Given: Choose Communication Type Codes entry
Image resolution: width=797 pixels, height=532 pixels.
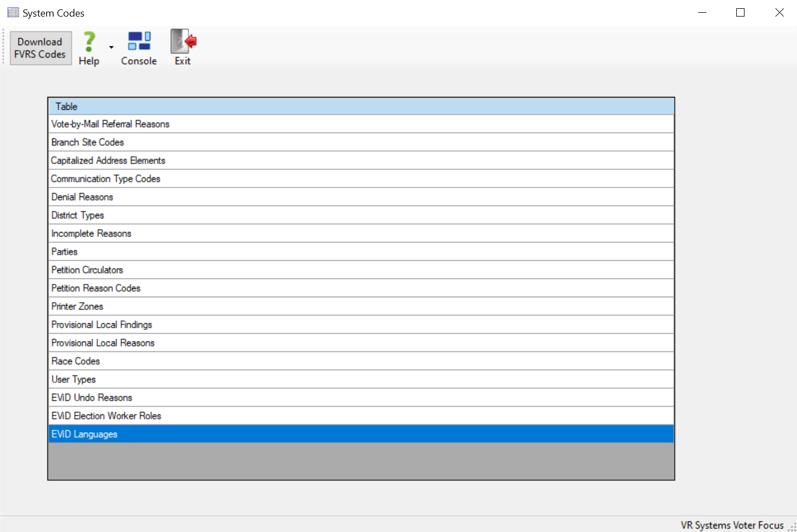Looking at the screenshot, I should (106, 179).
